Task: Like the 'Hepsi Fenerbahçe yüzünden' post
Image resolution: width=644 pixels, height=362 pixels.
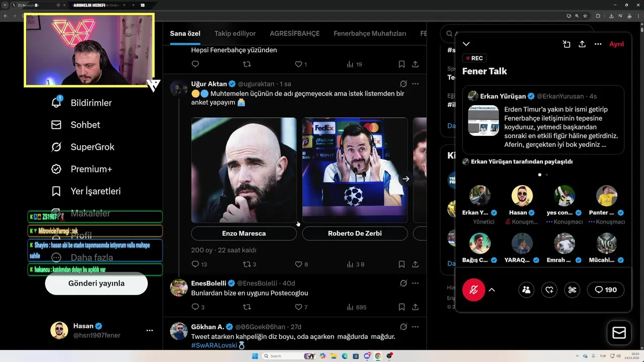Action: pyautogui.click(x=300, y=64)
